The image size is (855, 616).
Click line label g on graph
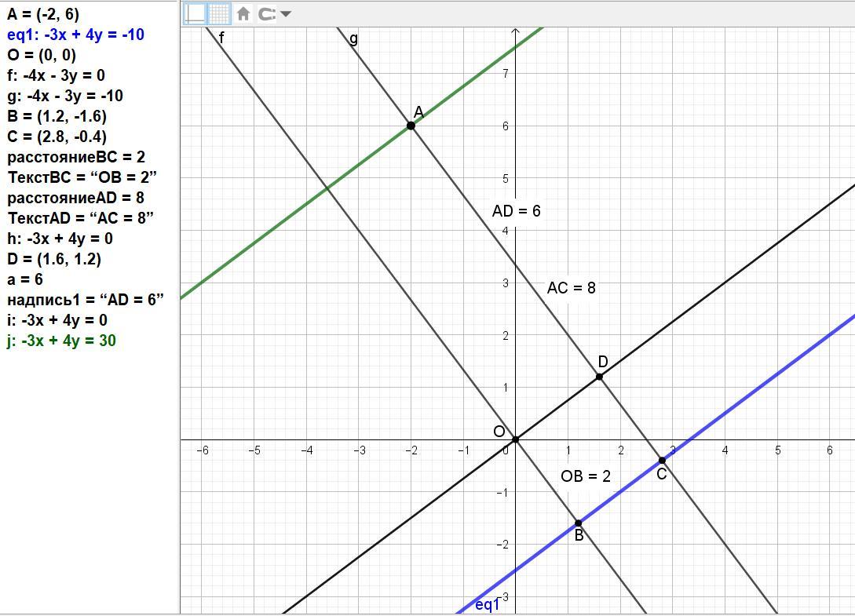354,38
